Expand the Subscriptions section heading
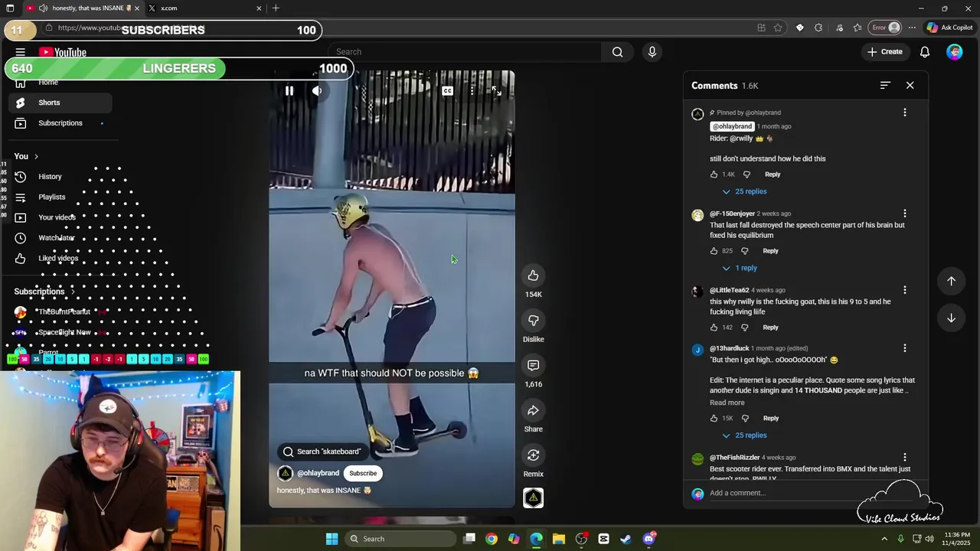This screenshot has width=980, height=551. 44,292
